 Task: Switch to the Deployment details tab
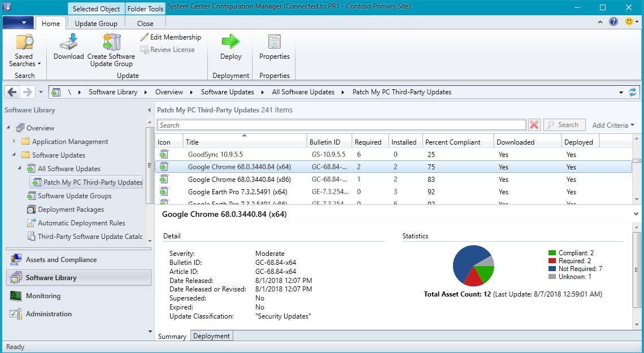211,335
